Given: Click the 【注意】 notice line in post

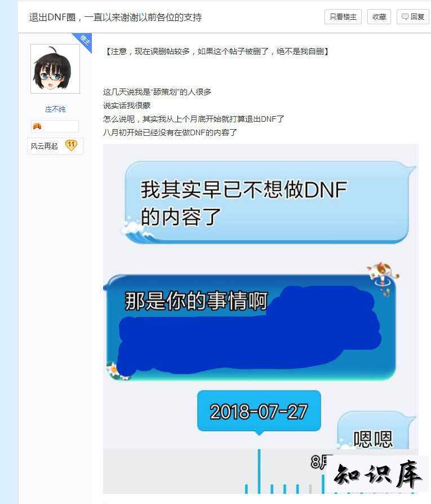Looking at the screenshot, I should tap(216, 51).
